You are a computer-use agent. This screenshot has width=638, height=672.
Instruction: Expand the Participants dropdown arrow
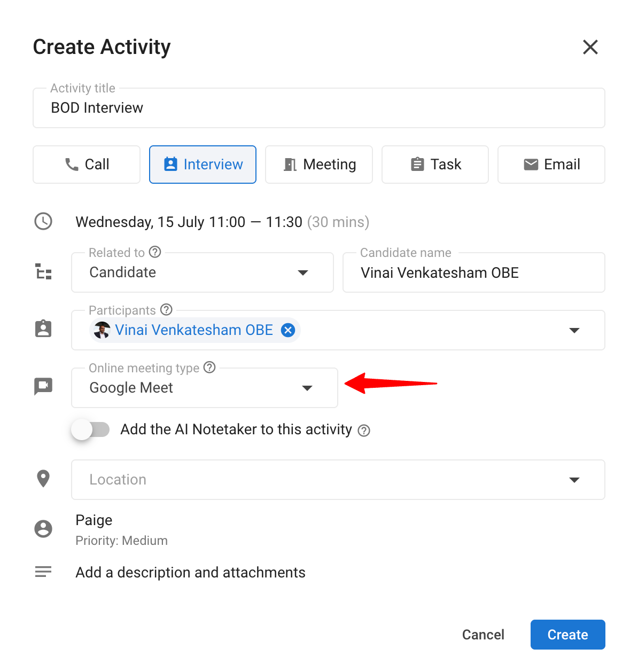574,330
